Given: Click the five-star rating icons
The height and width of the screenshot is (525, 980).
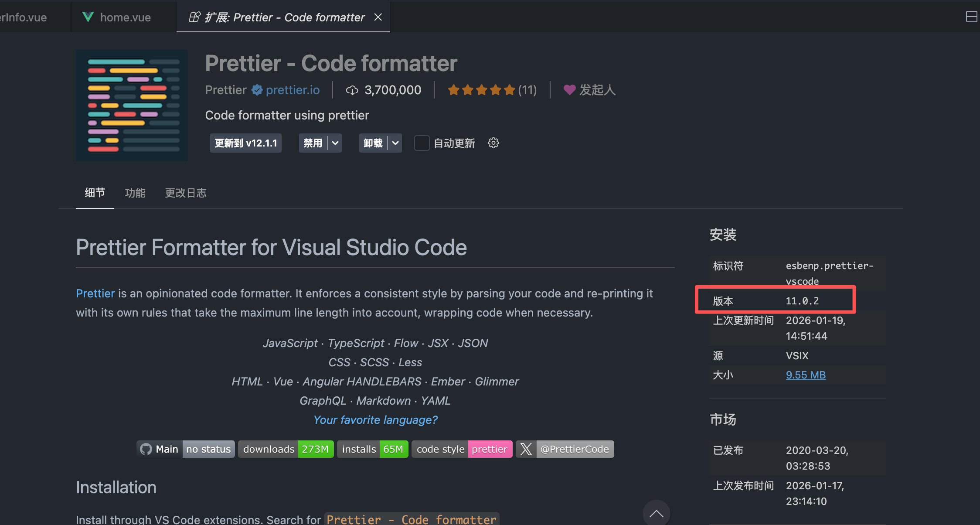Looking at the screenshot, I should tap(481, 90).
